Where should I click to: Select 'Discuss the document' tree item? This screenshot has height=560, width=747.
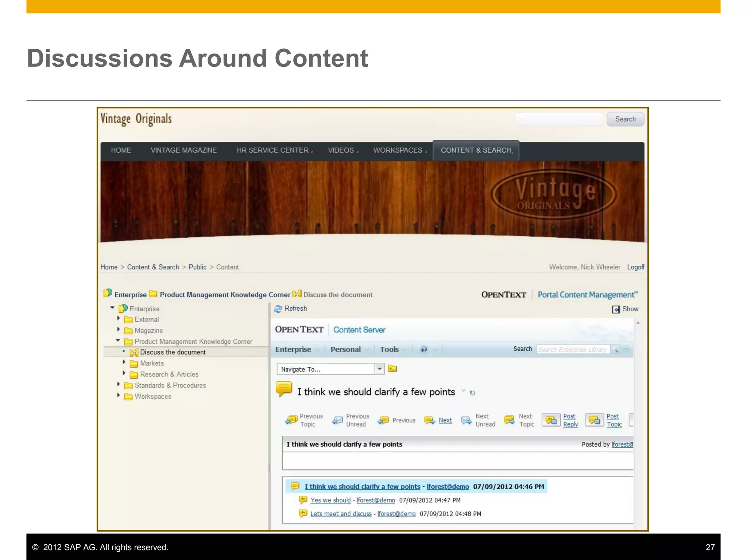click(x=173, y=352)
